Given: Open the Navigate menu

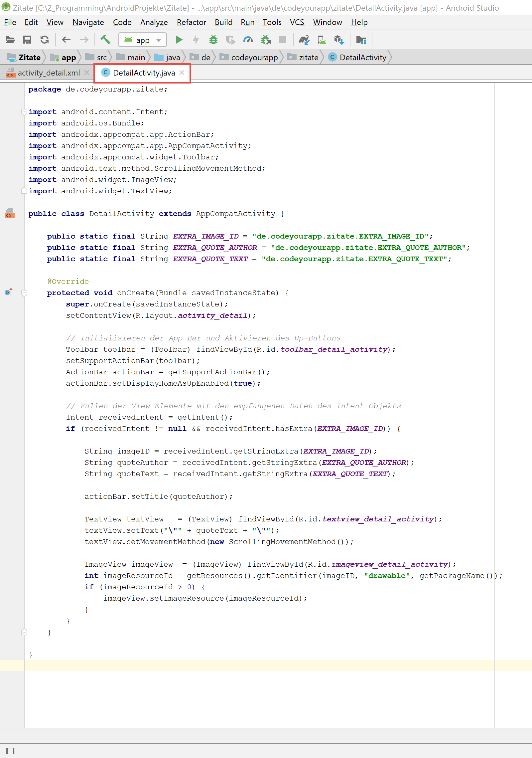Looking at the screenshot, I should click(88, 22).
